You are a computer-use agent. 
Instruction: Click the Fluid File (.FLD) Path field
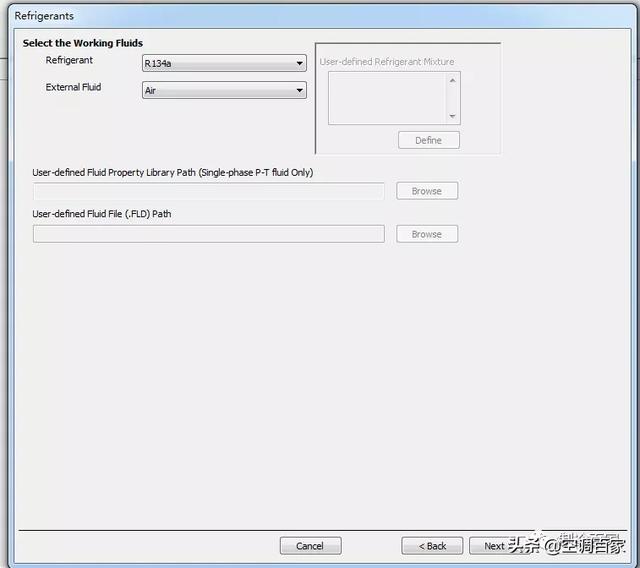[x=208, y=234]
